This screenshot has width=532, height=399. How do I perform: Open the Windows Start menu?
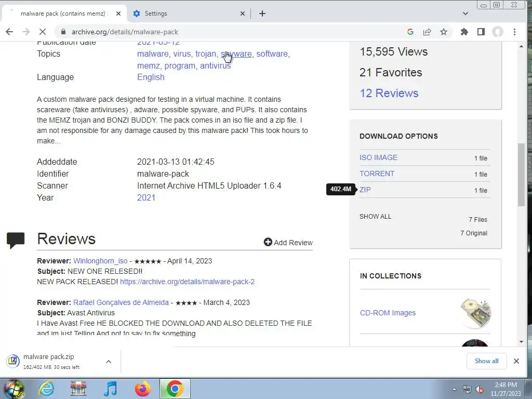click(14, 389)
